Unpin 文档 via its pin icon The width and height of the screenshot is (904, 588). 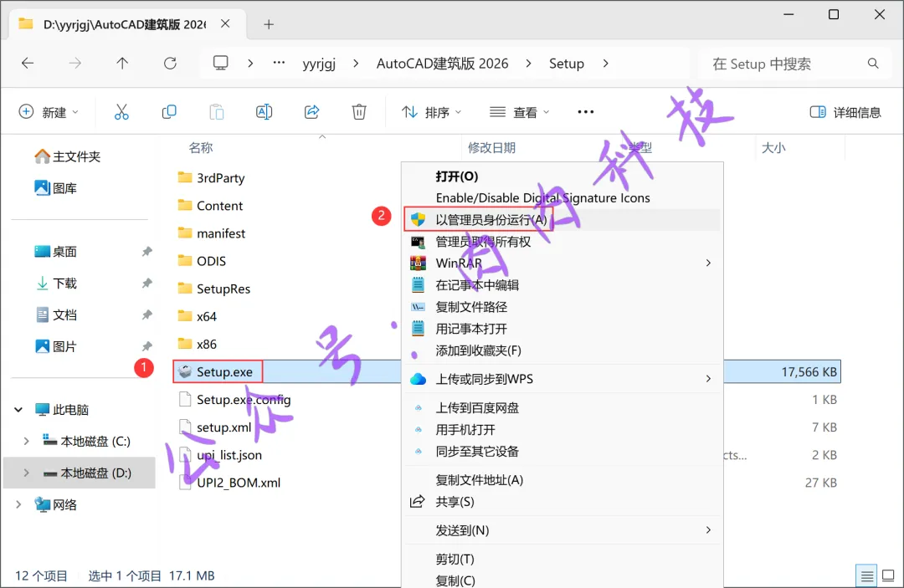point(147,315)
